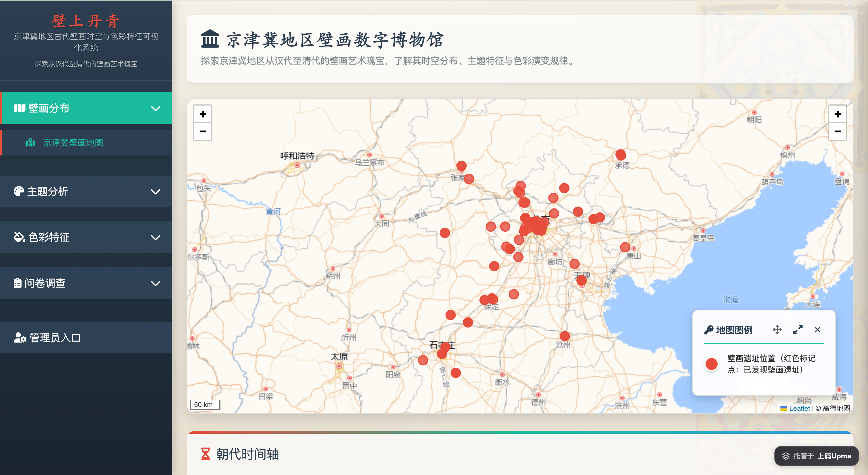Click the paint bucket icon beside 色彩特征
This screenshot has width=868, height=475.
pyautogui.click(x=19, y=237)
